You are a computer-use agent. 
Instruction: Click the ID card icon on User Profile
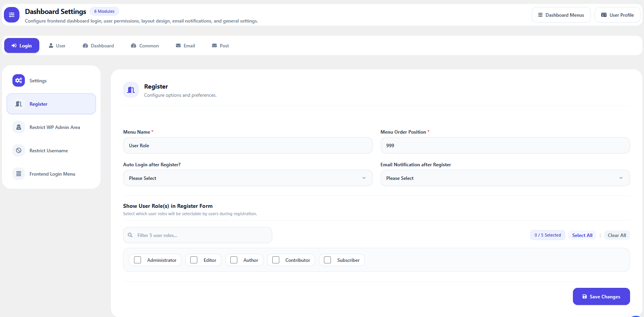click(x=604, y=15)
